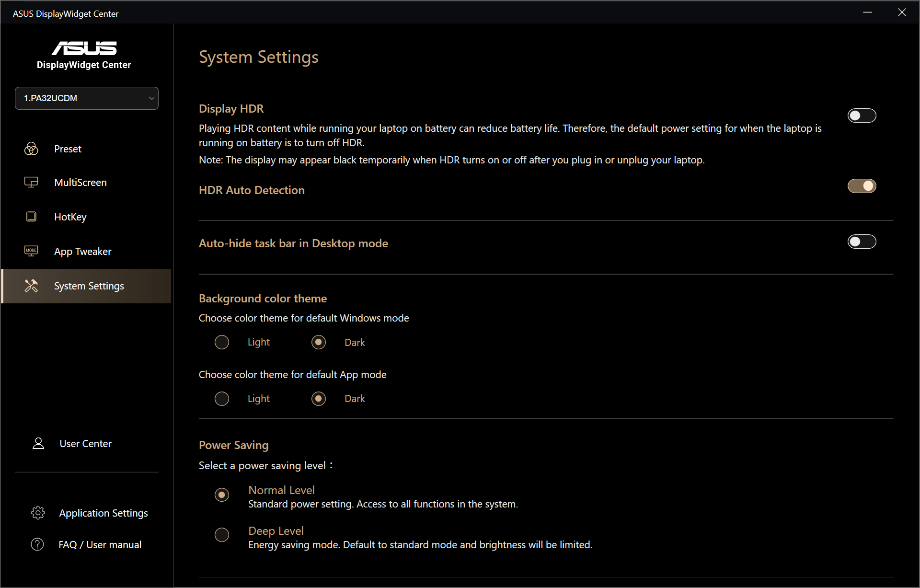Viewport: 920px width, 588px height.
Task: Select Light theme for Windows mode
Action: point(222,342)
